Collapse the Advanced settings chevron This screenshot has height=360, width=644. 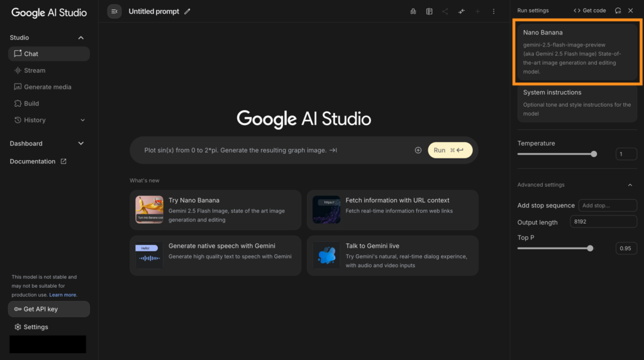coord(630,185)
